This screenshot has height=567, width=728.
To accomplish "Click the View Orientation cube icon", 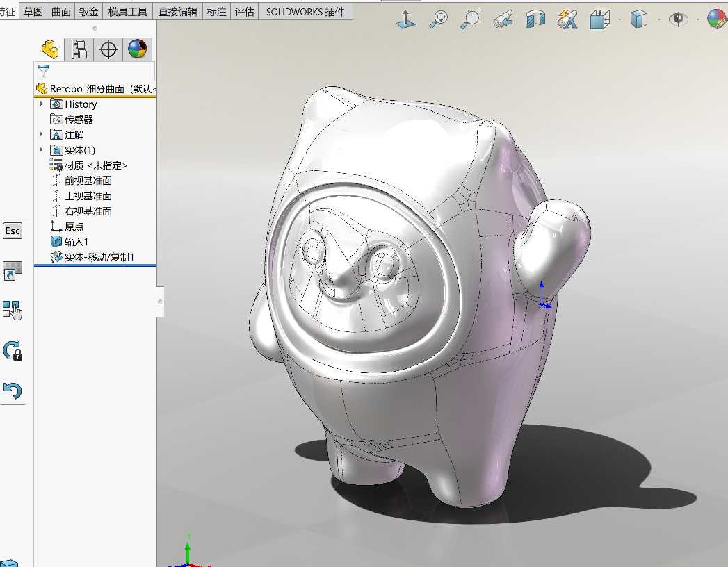I will (x=599, y=19).
